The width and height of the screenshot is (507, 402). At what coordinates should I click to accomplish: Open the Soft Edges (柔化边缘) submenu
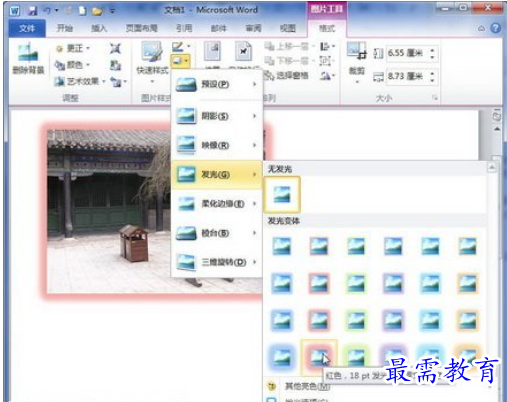(217, 204)
